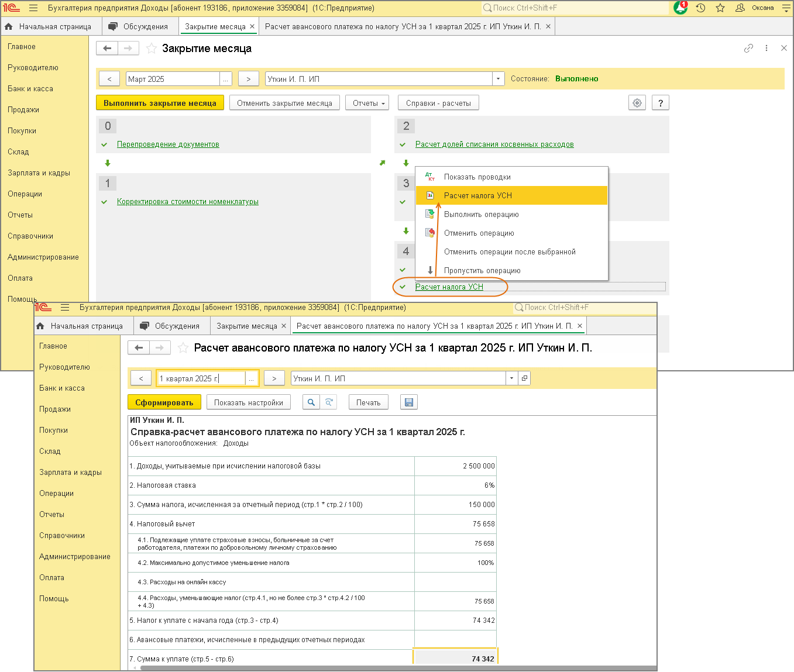Open Банк и касса section in Закрытие месяца window
Viewport: 794px width, 672px height.
click(x=30, y=89)
